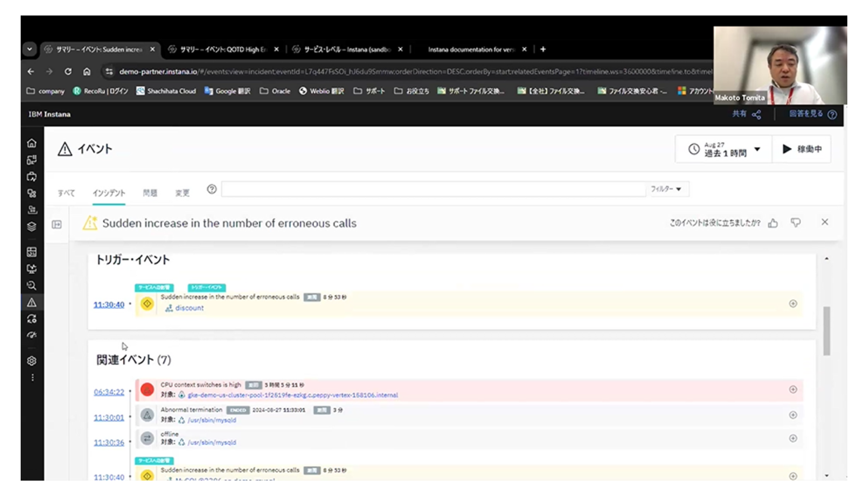Screen dimensions: 868x497
Task: Toggle the event list side panel icon
Action: coord(57,224)
